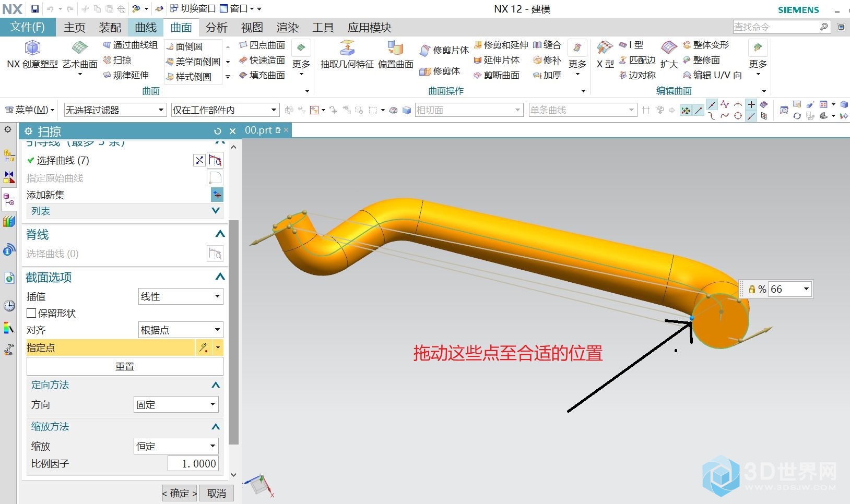Image resolution: width=850 pixels, height=504 pixels.
Task: Click 更多 in 曲面操作 group
Action: [x=577, y=57]
